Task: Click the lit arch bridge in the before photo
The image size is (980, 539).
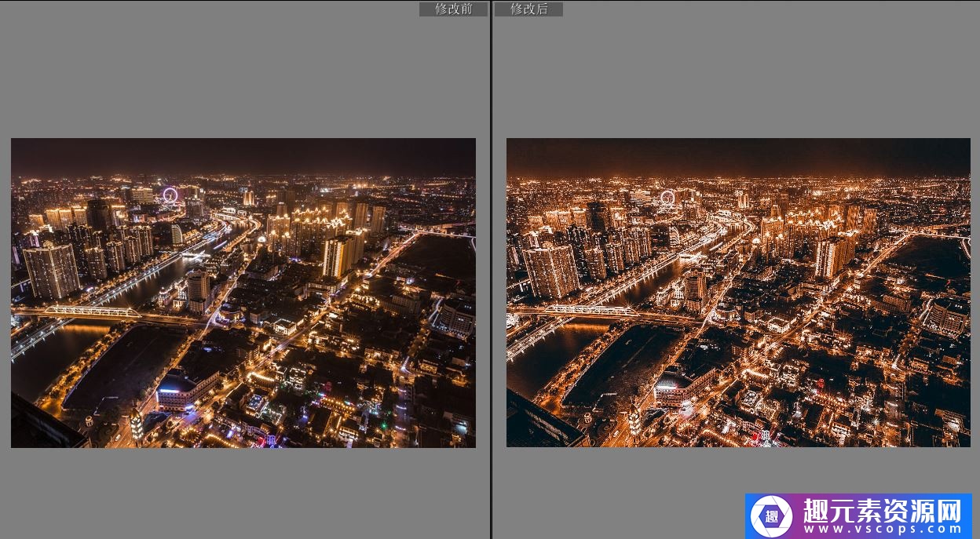Action: tap(92, 312)
